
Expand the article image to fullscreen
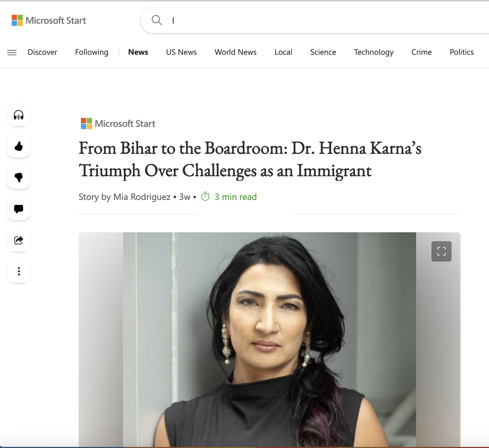[441, 251]
